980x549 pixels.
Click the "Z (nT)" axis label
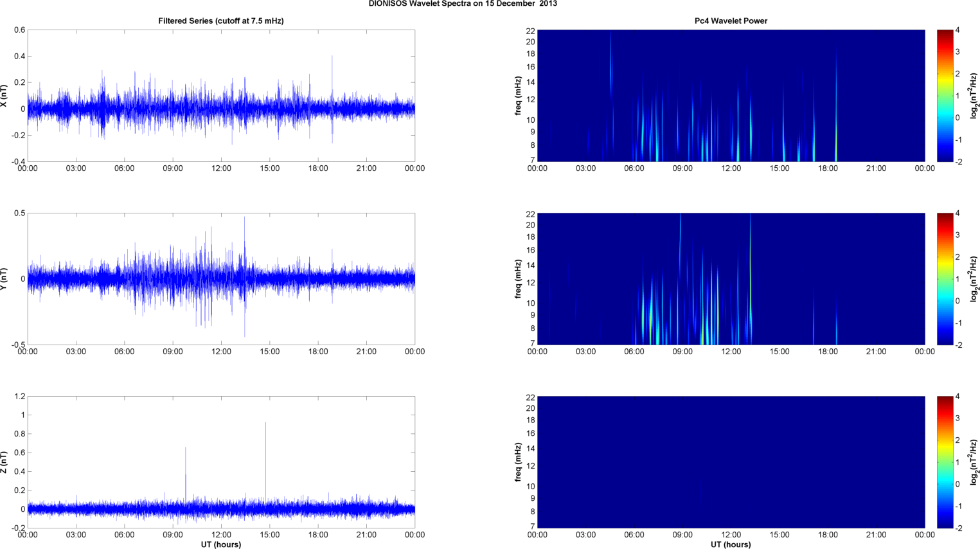coord(4,462)
